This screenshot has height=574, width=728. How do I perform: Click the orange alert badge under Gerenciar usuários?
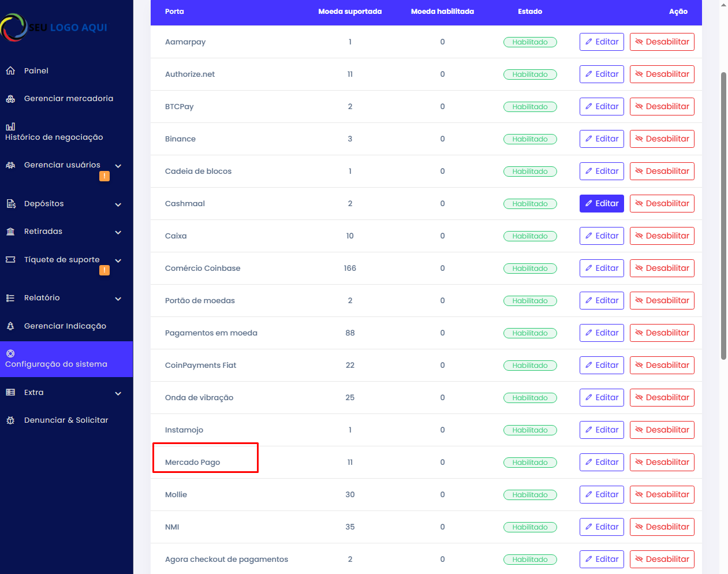click(104, 176)
